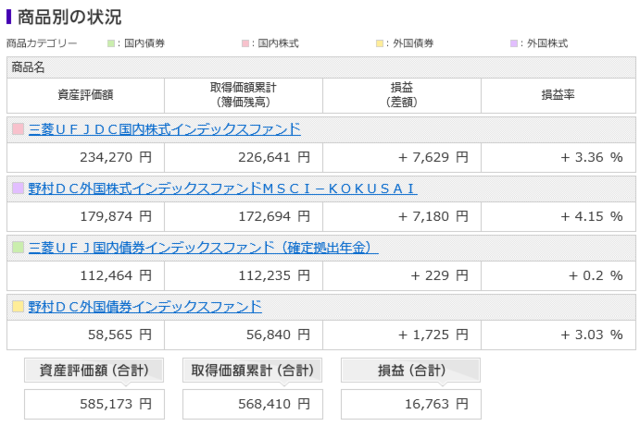Select the + 3.03 % rate cell
This screenshot has width=640, height=426.
[558, 335]
